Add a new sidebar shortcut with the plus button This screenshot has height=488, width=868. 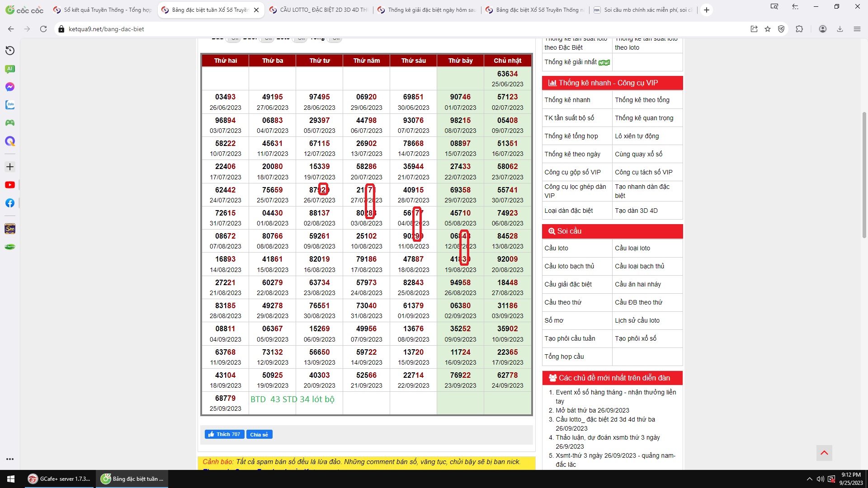tap(10, 167)
